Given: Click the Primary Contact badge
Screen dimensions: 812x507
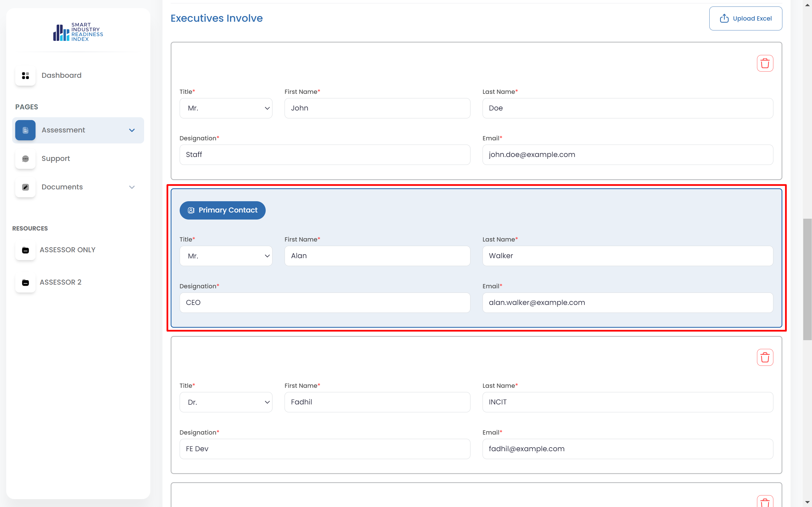Looking at the screenshot, I should (x=223, y=210).
